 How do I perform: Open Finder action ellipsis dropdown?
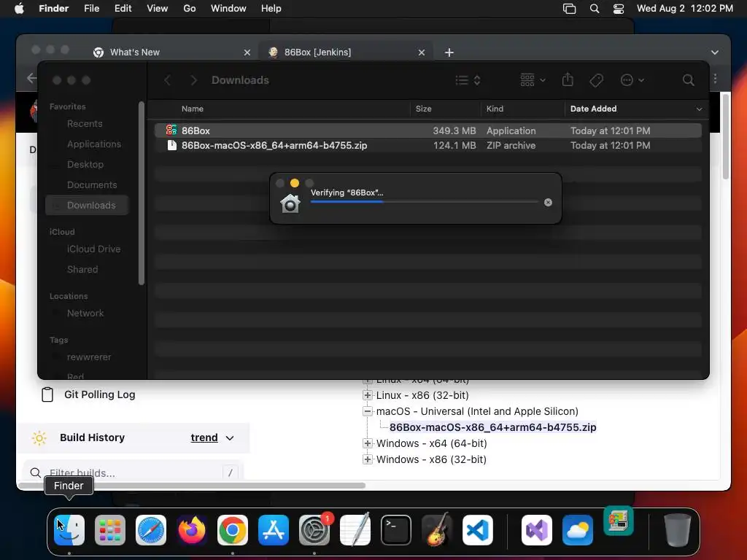pyautogui.click(x=632, y=80)
